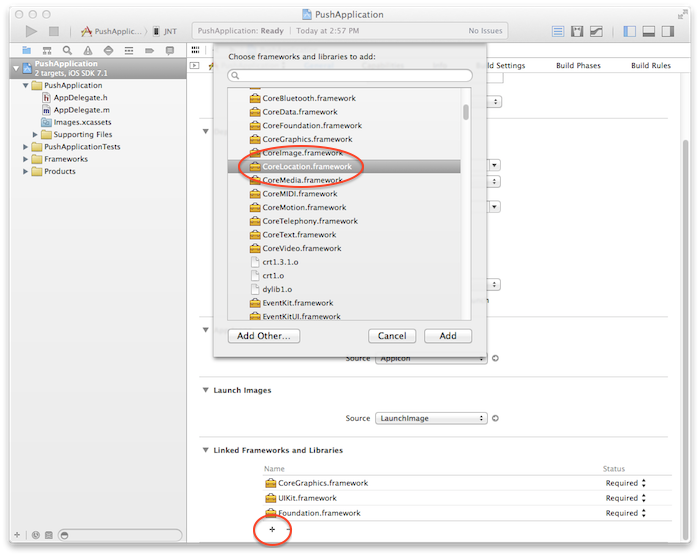Select CoreMotion.framework in the list

coord(344,207)
